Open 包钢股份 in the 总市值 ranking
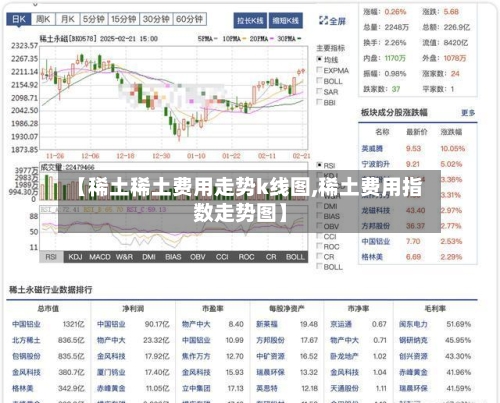The height and width of the screenshot is (403, 500). (x=26, y=356)
